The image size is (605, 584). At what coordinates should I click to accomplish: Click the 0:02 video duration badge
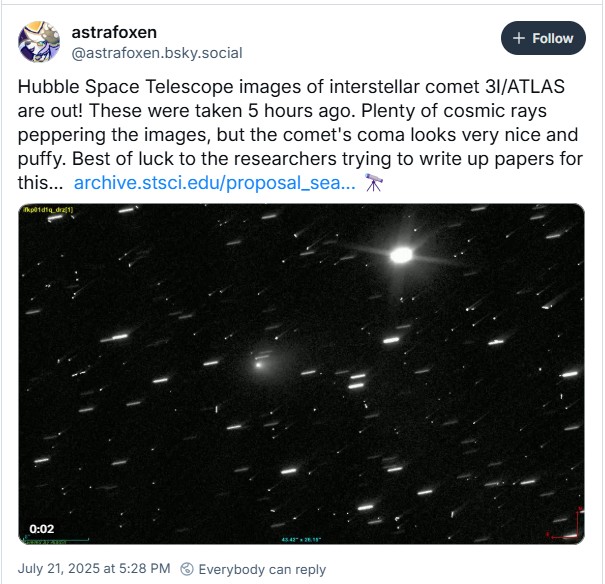point(41,528)
